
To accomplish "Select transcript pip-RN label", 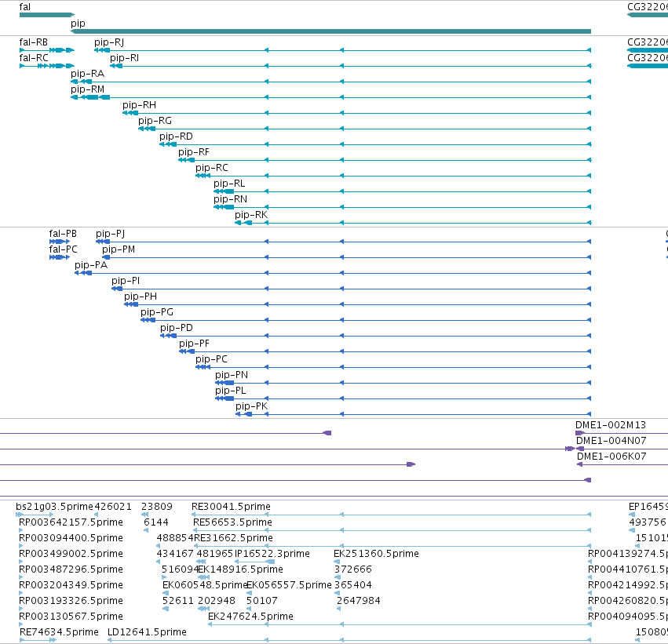I will point(230,199).
